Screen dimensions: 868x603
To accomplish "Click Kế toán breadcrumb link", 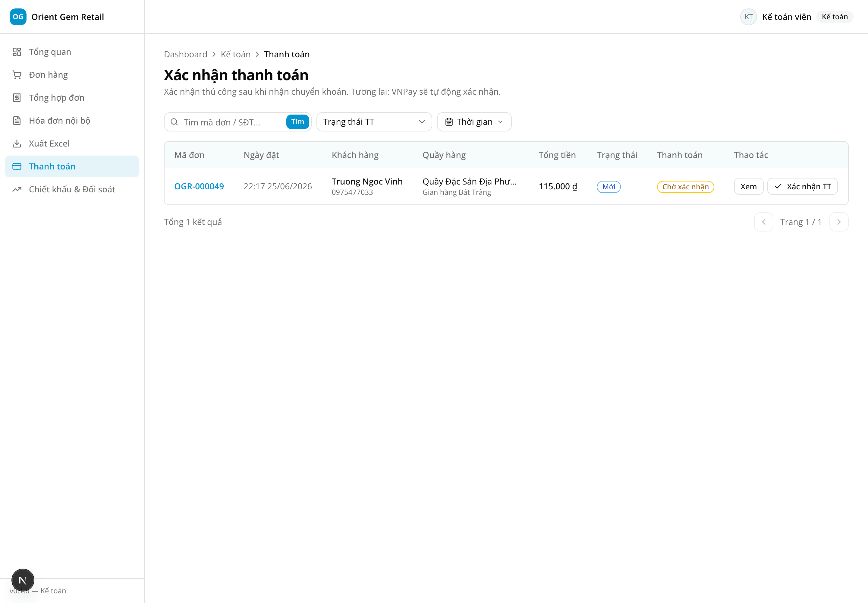I will tap(236, 54).
